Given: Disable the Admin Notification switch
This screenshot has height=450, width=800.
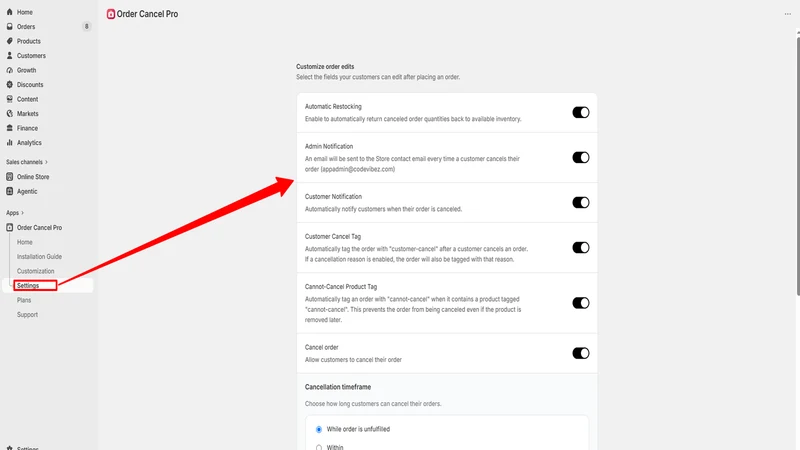Looking at the screenshot, I should click(581, 157).
